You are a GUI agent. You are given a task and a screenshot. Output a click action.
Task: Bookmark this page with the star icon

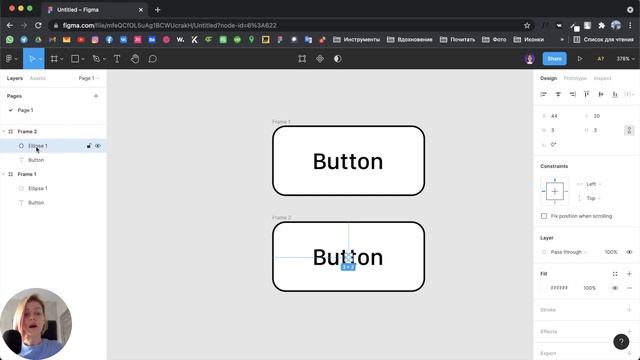tap(527, 25)
